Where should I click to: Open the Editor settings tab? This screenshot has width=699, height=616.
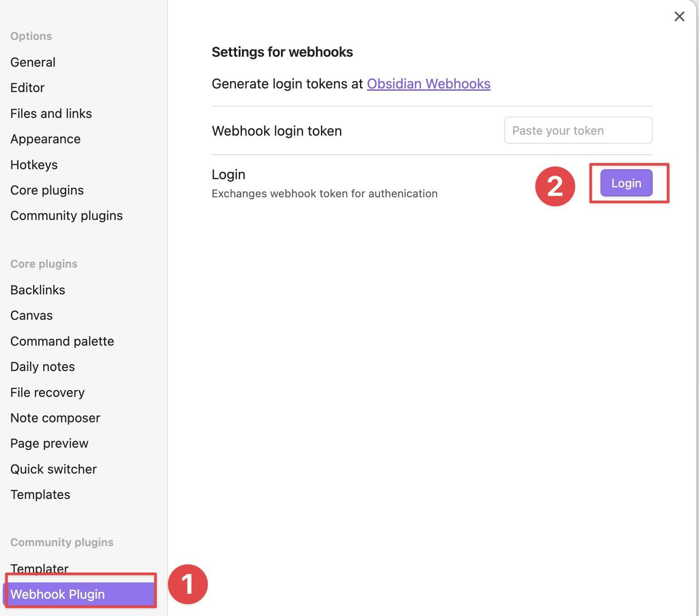[x=27, y=88]
